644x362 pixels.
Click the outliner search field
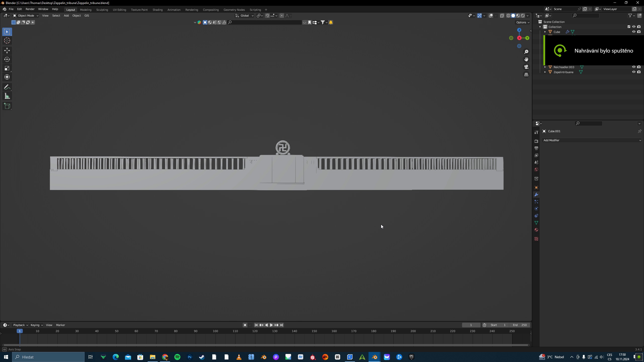586,16
